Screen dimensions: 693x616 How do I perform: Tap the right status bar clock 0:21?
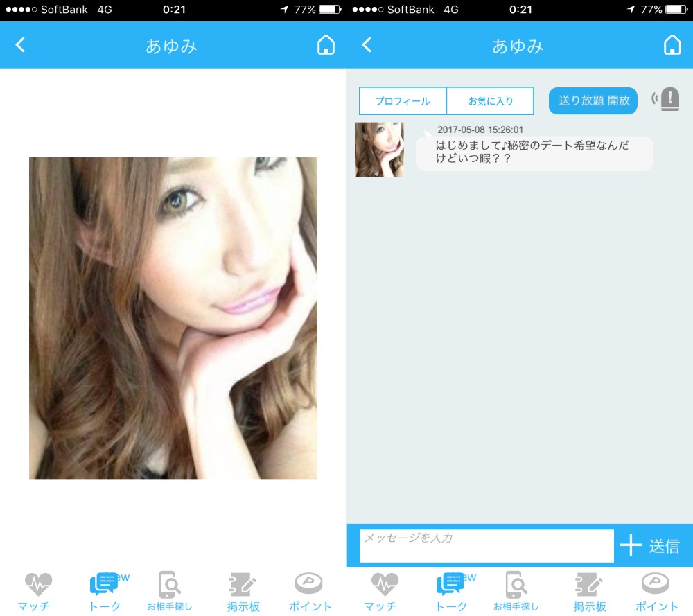pyautogui.click(x=520, y=9)
